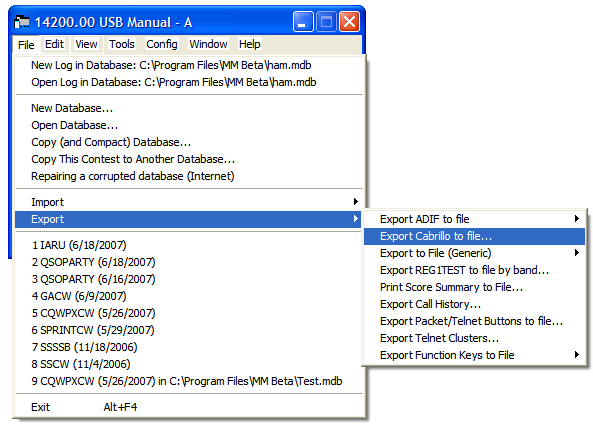Open the Help menu
This screenshot has width=593, height=424.
point(250,44)
